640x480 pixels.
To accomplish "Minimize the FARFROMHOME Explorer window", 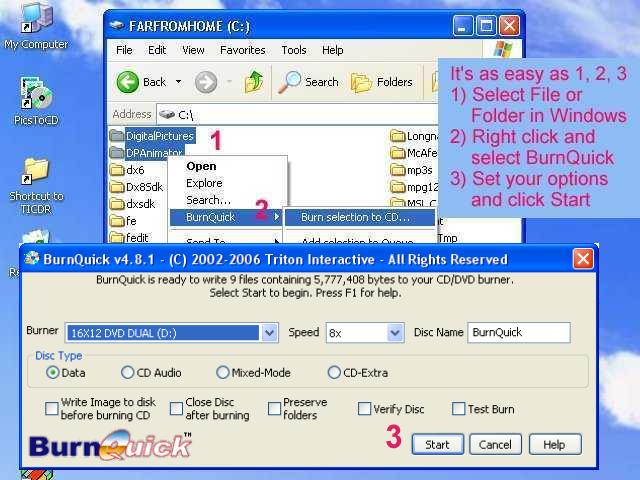I will pyautogui.click(x=462, y=26).
